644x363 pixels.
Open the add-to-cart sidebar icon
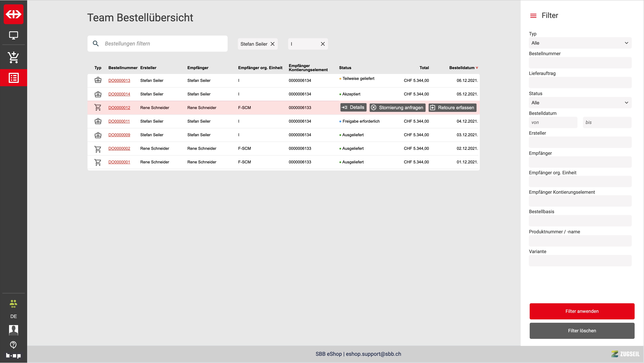[x=14, y=57]
